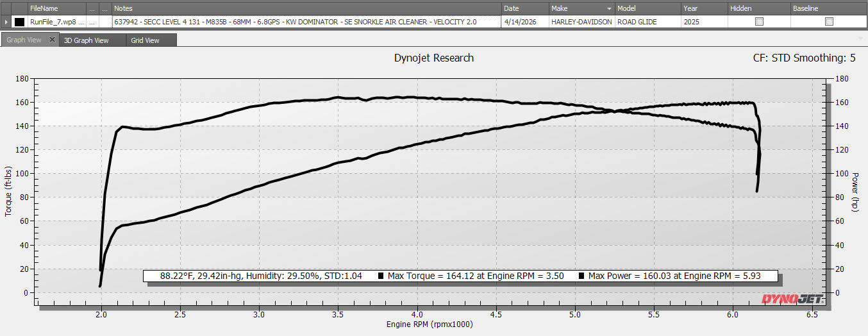Image resolution: width=868 pixels, height=336 pixels.
Task: Click the Power (hp) axis title
Action: (855, 191)
